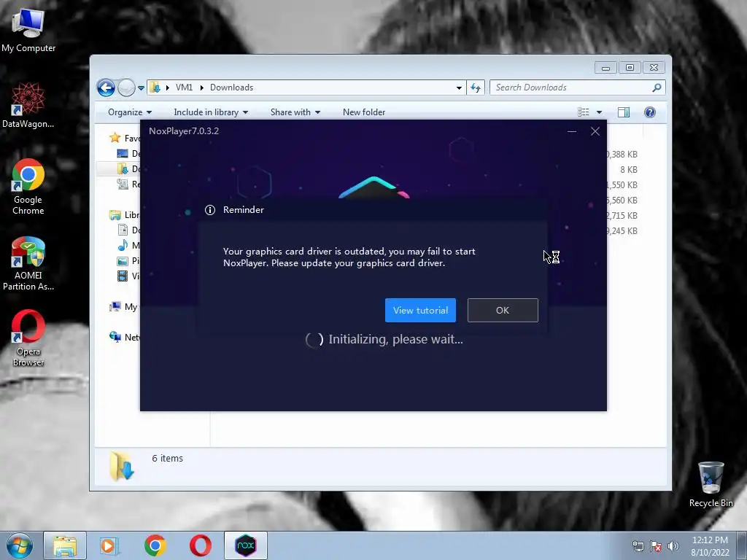747x560 pixels.
Task: Close the NoxPlayer installer window
Action: click(x=595, y=131)
